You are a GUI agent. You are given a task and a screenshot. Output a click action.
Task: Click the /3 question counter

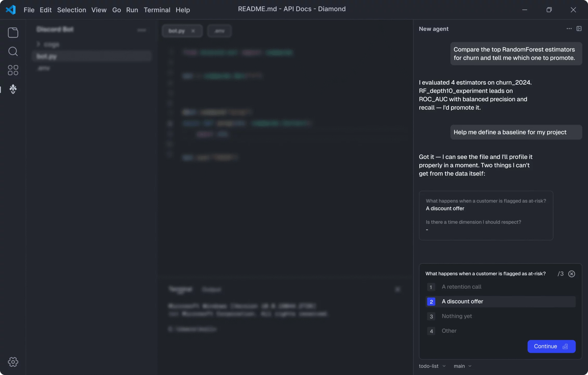point(560,274)
